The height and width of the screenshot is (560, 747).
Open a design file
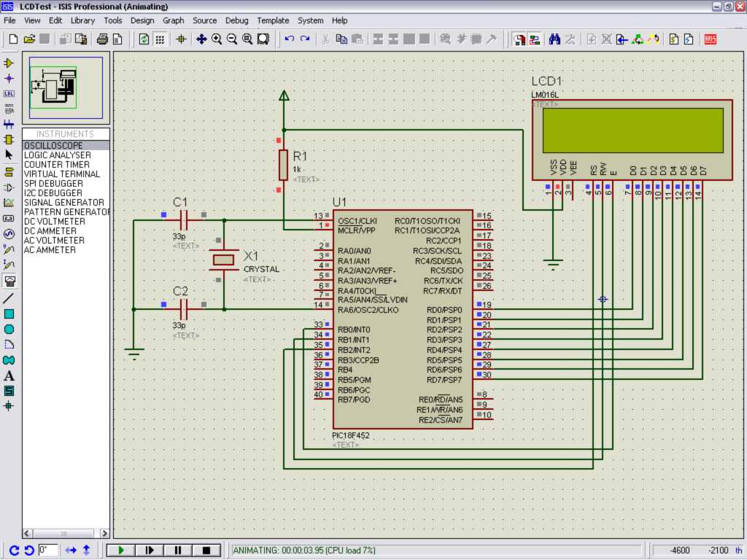tap(29, 39)
